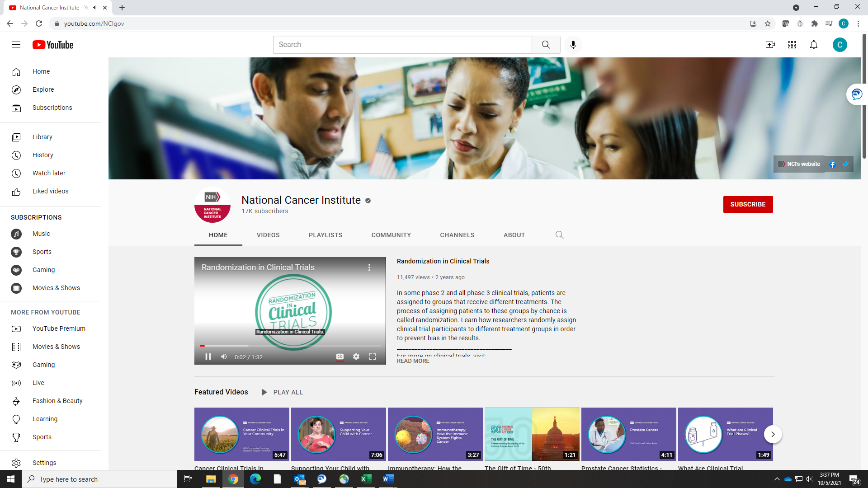Screen dimensions: 868x488
Task: Enter fullscreen on the video player
Action: pos(373,357)
